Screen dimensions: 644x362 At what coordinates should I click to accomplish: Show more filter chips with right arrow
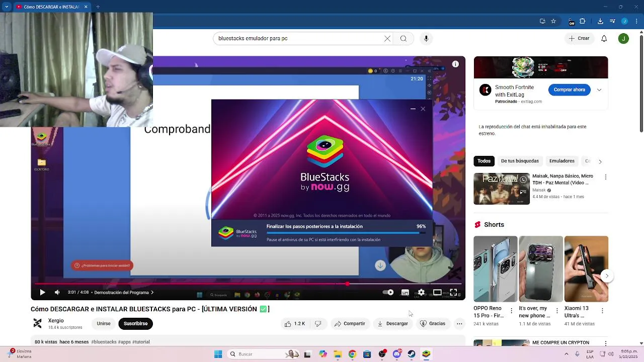[600, 161]
